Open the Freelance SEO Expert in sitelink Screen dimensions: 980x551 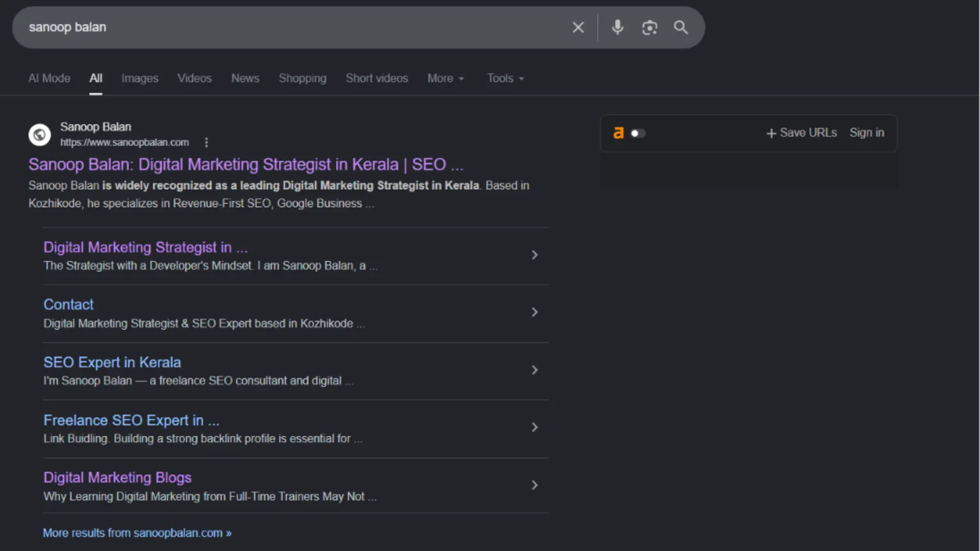(131, 420)
